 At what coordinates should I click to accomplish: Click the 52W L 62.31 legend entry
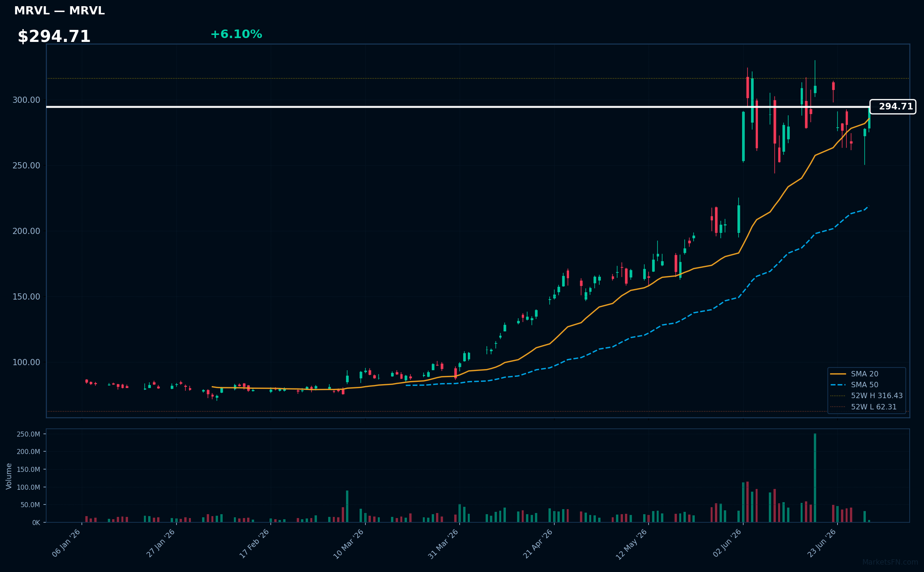pos(863,407)
